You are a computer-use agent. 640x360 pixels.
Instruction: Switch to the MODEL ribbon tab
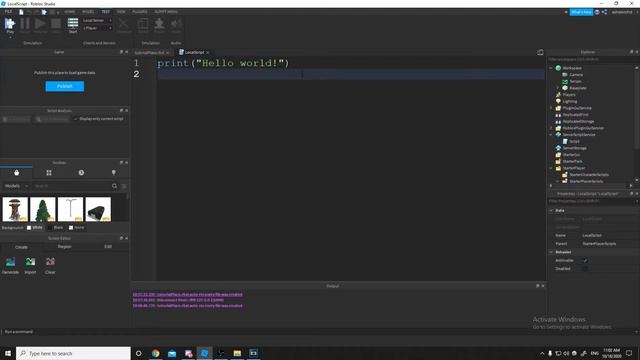[x=88, y=12]
